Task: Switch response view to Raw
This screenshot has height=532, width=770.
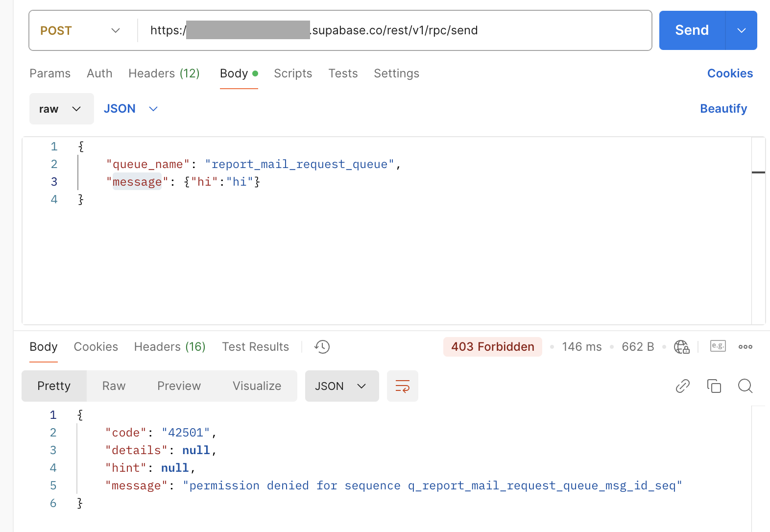Action: 114,386
